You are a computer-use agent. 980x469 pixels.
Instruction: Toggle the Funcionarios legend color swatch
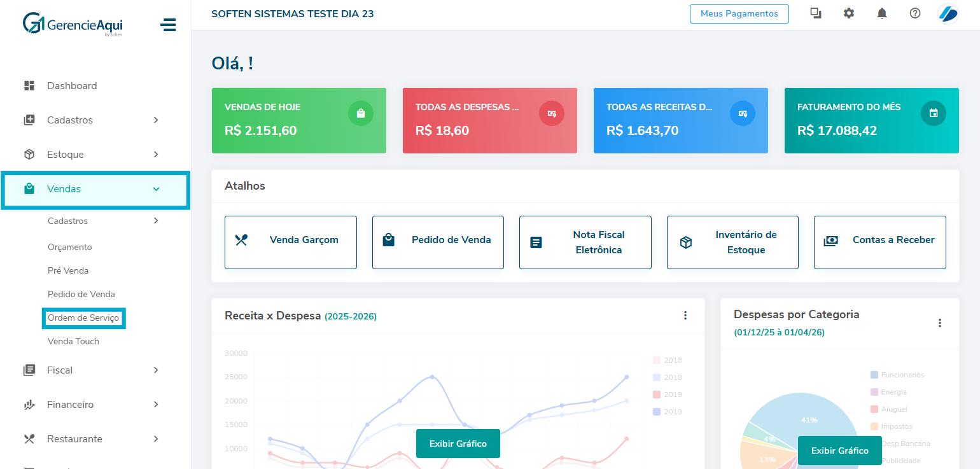click(874, 375)
